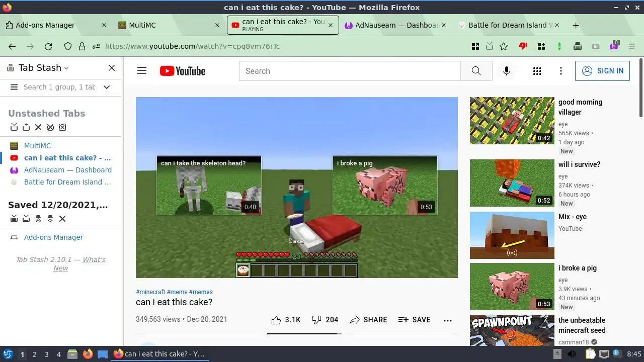The image size is (644, 362).
Task: Open the volume control in the system tray
Action: tap(572, 354)
